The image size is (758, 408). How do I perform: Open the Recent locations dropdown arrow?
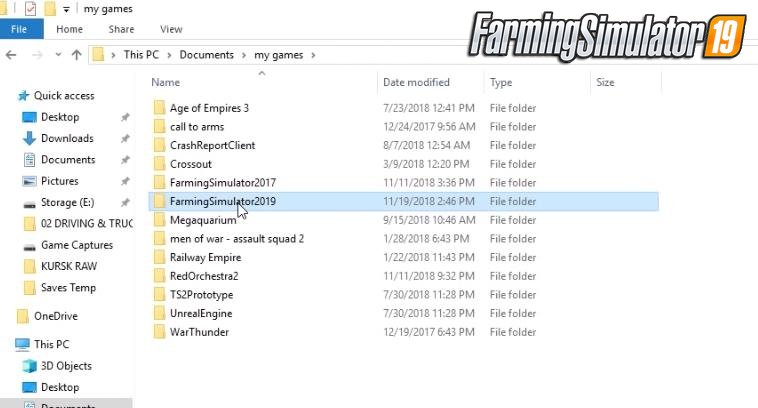(x=58, y=55)
